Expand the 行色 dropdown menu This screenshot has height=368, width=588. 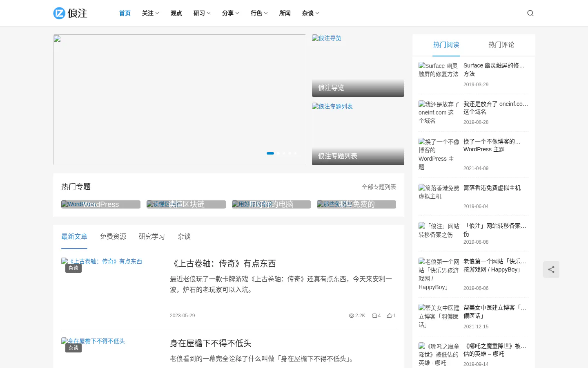click(x=259, y=13)
